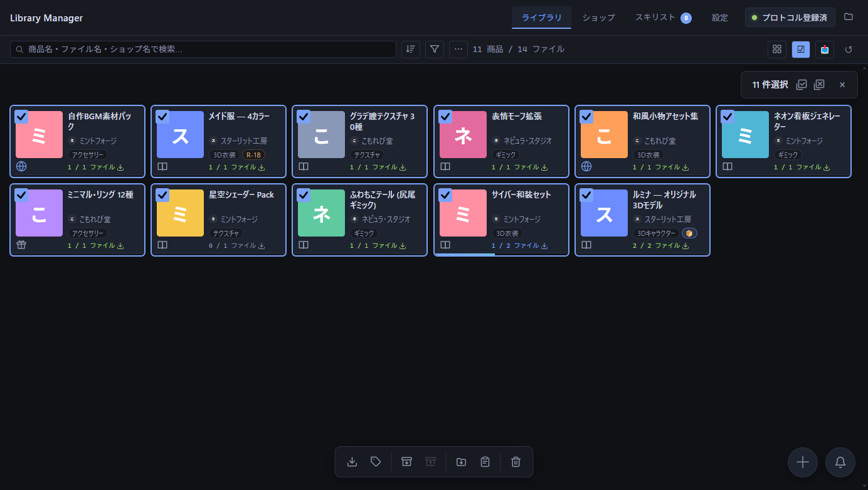Click the スターリット工房 shop link on ルミナ card

(663, 219)
